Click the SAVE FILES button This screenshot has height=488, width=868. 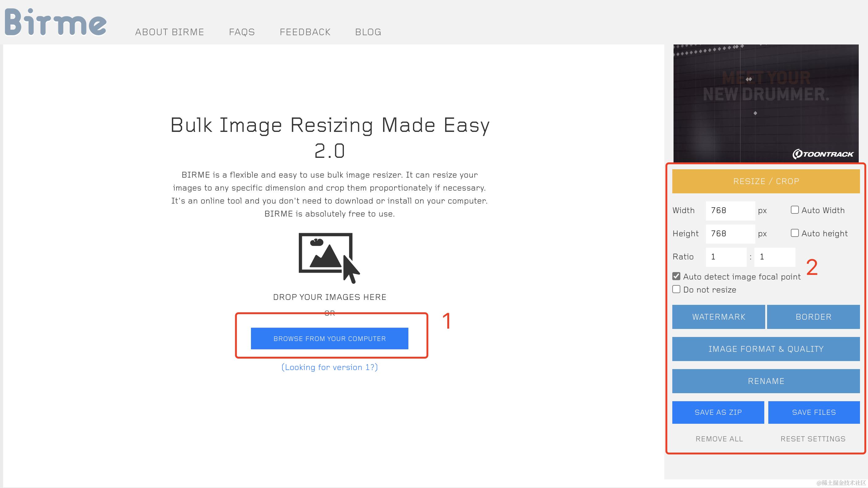pyautogui.click(x=814, y=412)
